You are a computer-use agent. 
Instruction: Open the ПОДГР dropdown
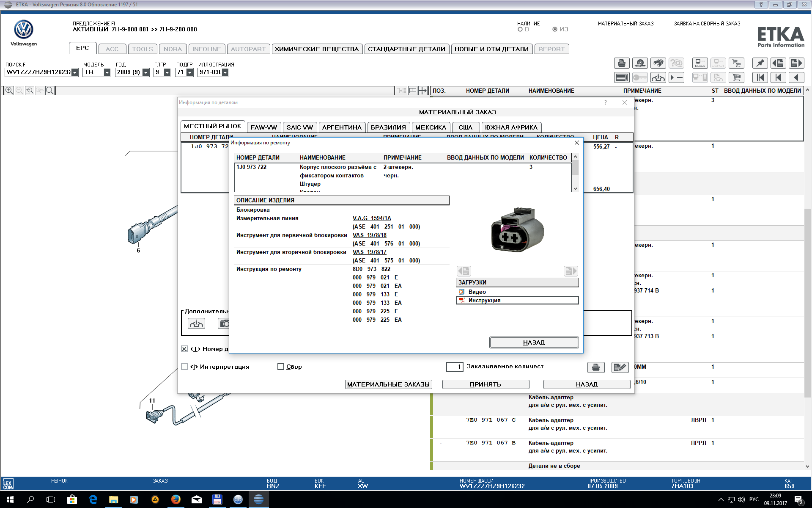[x=190, y=72]
